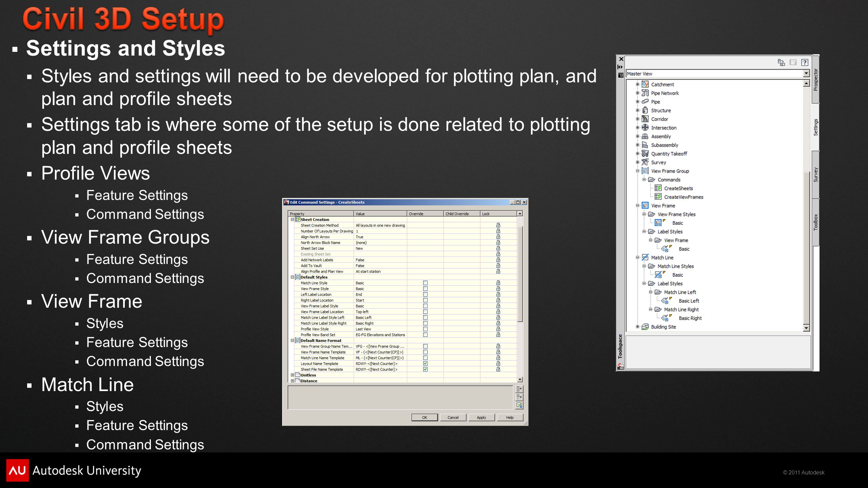
Task: Toggle override checkbox for Left Label Location
Action: point(425,294)
